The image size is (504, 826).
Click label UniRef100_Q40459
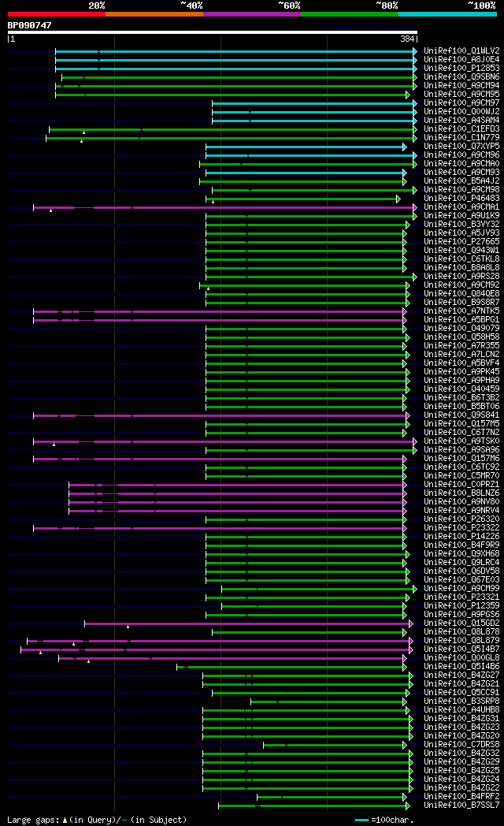coord(461,389)
